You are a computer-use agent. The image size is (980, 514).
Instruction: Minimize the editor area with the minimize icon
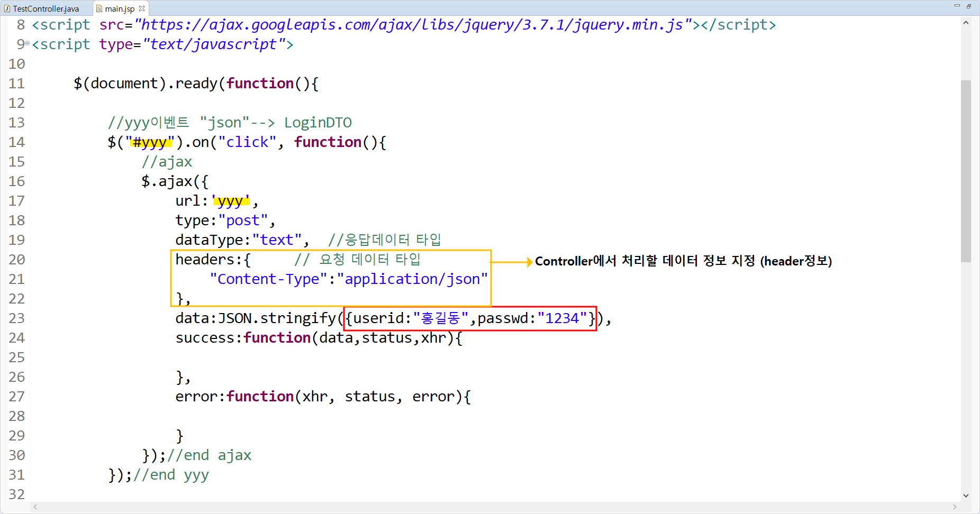click(957, 6)
